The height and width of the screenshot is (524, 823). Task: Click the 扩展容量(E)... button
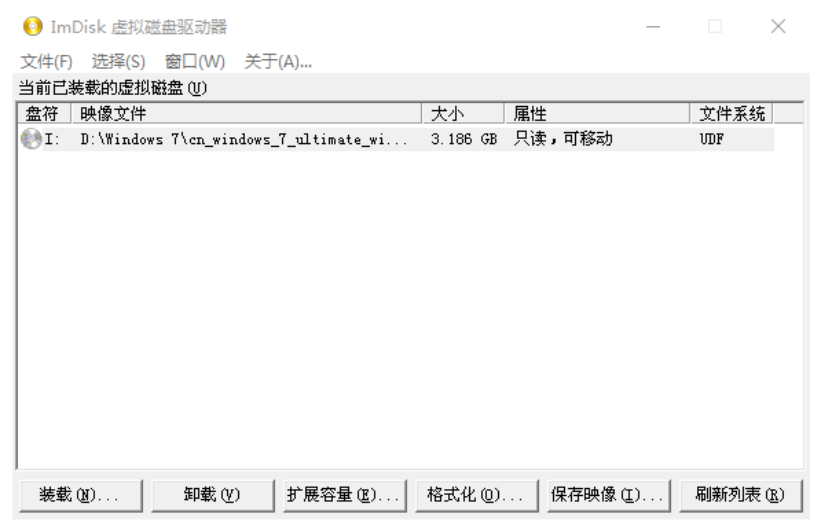point(345,495)
